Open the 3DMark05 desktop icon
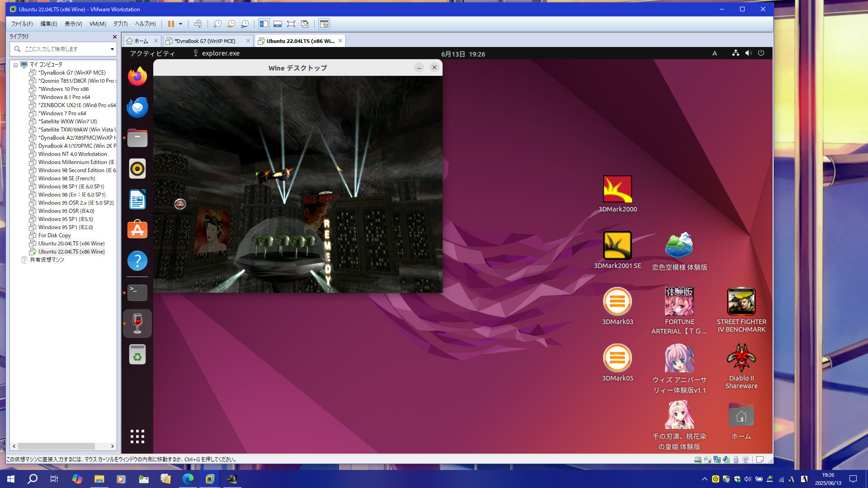Screen dimensions: 868x488 pos(618,362)
